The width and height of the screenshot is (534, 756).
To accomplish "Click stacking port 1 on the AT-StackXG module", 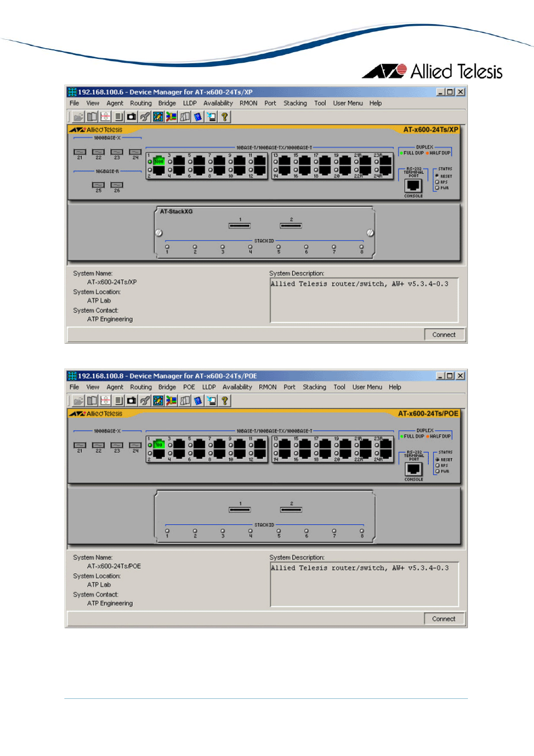I will pos(240,226).
